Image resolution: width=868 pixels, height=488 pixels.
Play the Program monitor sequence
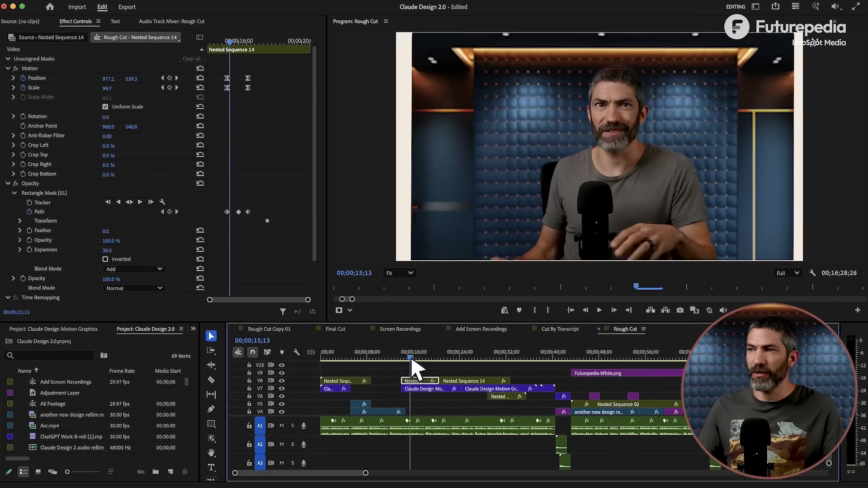pyautogui.click(x=599, y=310)
